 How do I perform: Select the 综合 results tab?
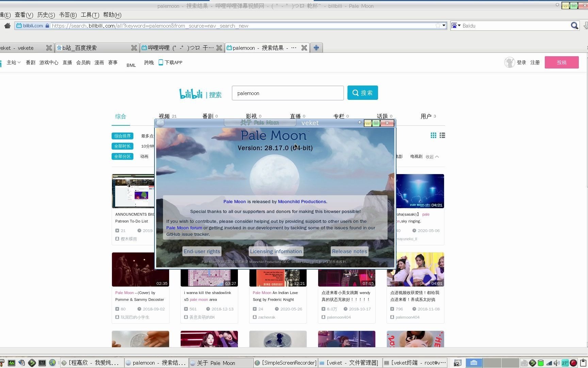[120, 117]
